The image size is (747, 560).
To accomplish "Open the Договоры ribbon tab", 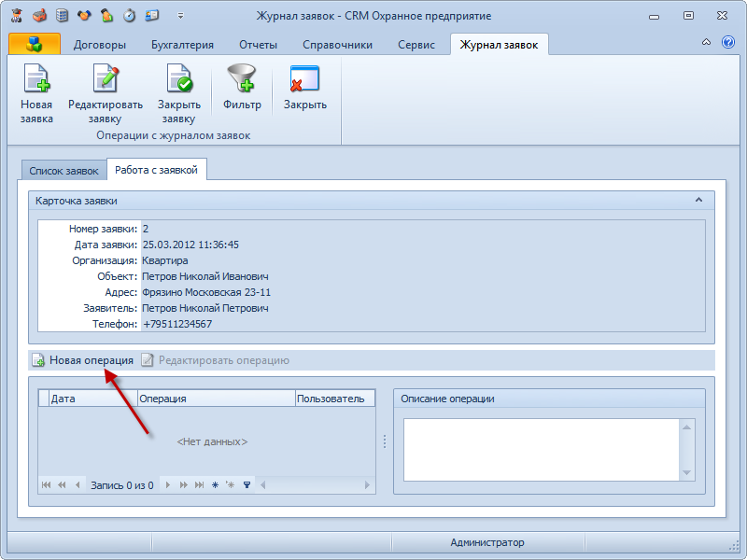I will [100, 45].
